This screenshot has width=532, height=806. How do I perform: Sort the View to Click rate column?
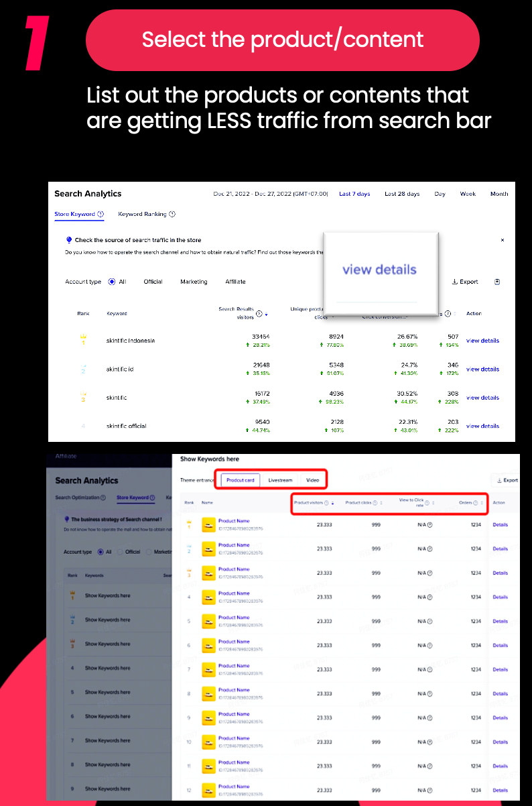433,502
